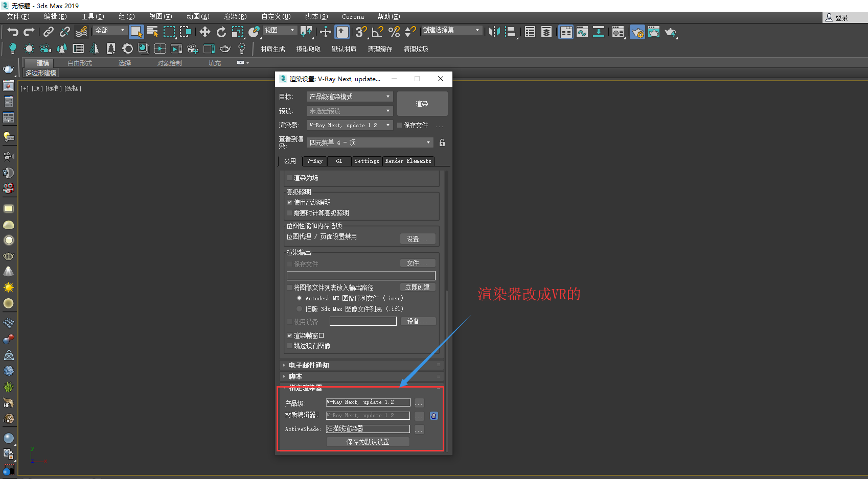Click the Render Setup teapot icon
The width and height of the screenshot is (868, 479).
click(x=637, y=32)
